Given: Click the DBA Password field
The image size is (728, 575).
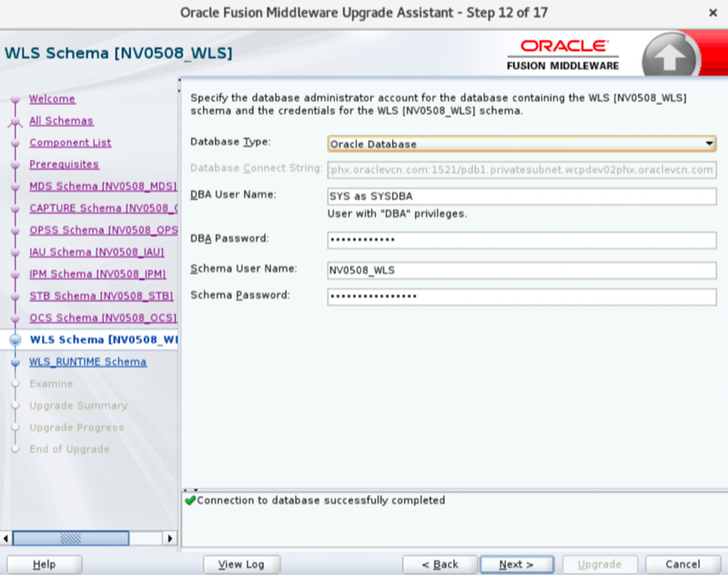Looking at the screenshot, I should 521,240.
